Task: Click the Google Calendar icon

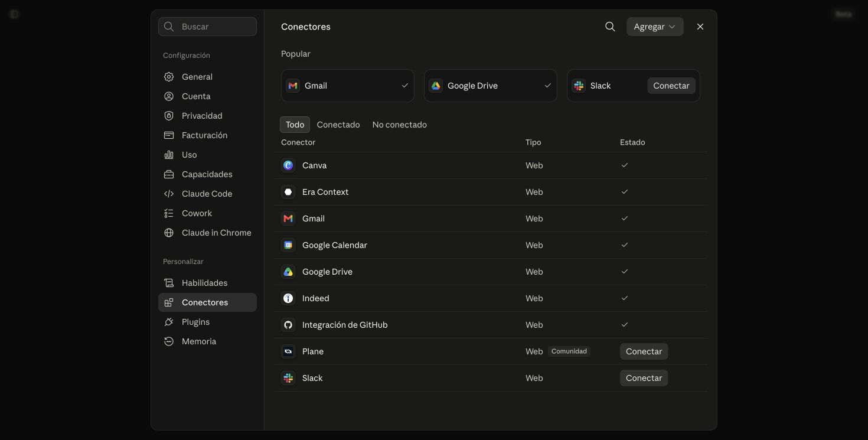Action: 288,245
